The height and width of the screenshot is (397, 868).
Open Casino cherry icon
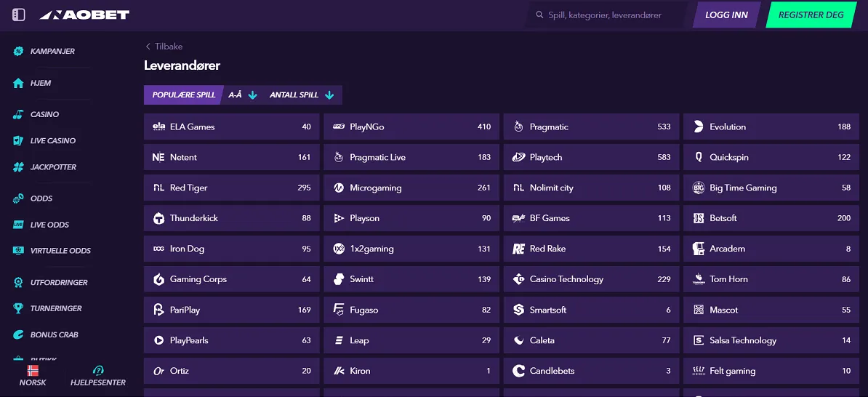click(18, 115)
